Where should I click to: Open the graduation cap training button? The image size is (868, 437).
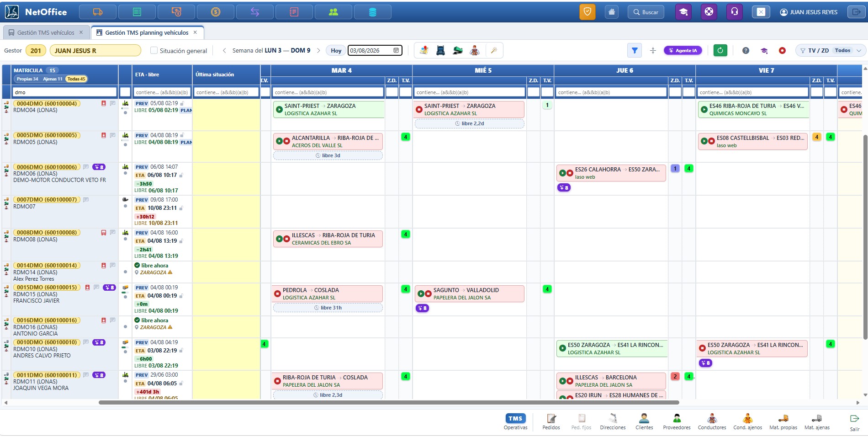683,12
